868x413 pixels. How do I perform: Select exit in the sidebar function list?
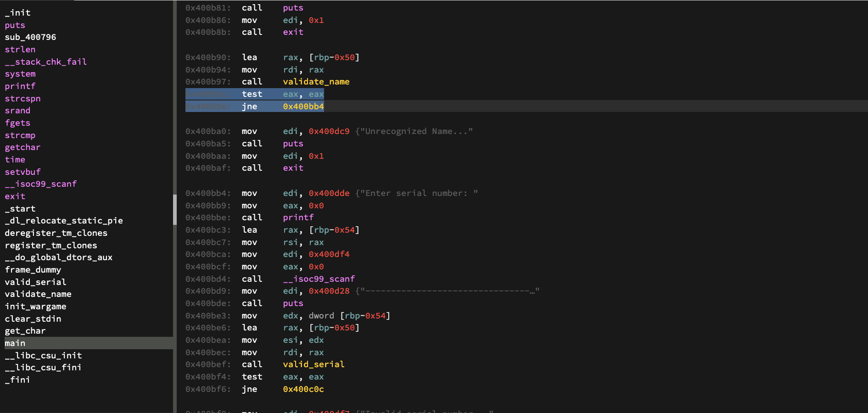click(15, 196)
